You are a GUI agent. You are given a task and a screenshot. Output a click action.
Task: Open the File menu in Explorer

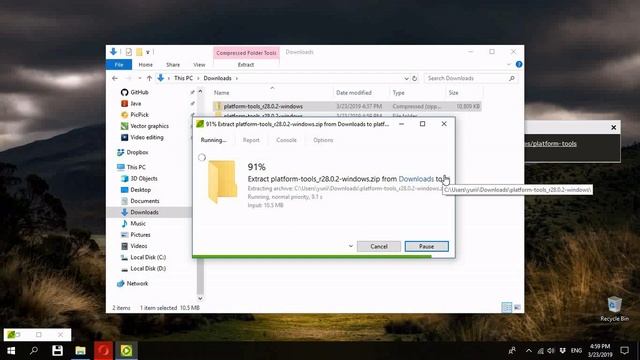pyautogui.click(x=119, y=64)
